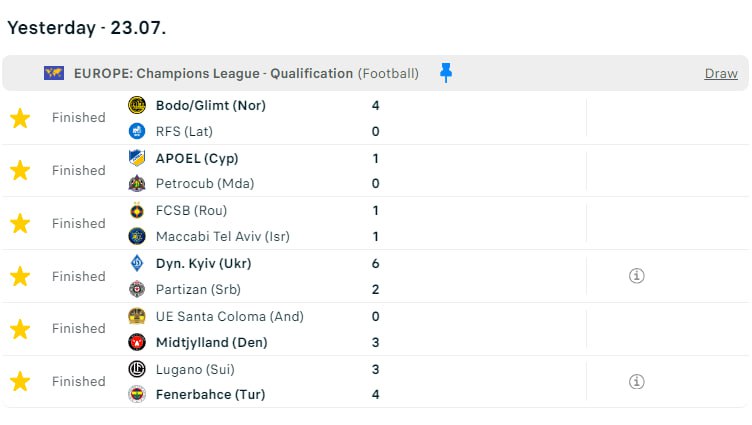Viewport: 752px width, 425px height.
Task: Toggle star for Santa Coloma vs Midtjylland
Action: click(x=20, y=329)
